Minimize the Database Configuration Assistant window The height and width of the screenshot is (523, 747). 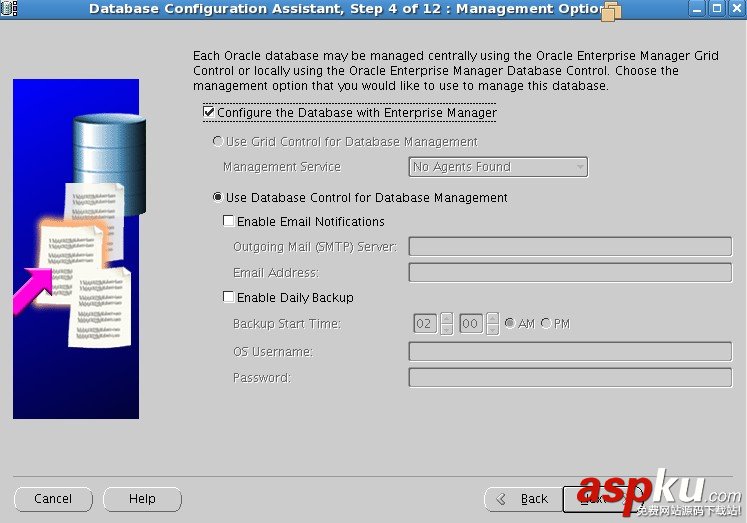pos(697,9)
